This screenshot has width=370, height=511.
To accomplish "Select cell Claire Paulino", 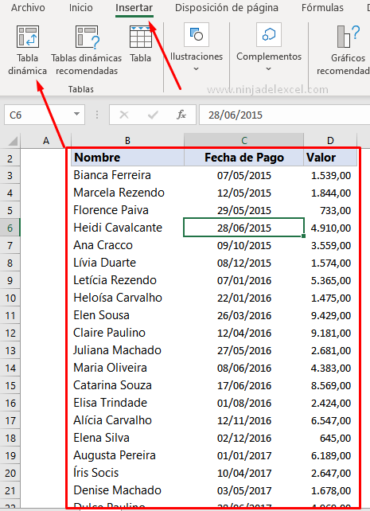I will tap(128, 333).
